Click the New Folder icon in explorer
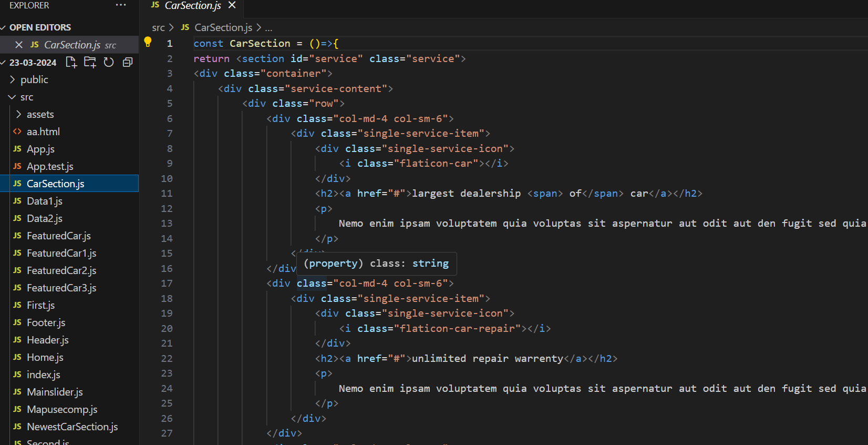 90,63
